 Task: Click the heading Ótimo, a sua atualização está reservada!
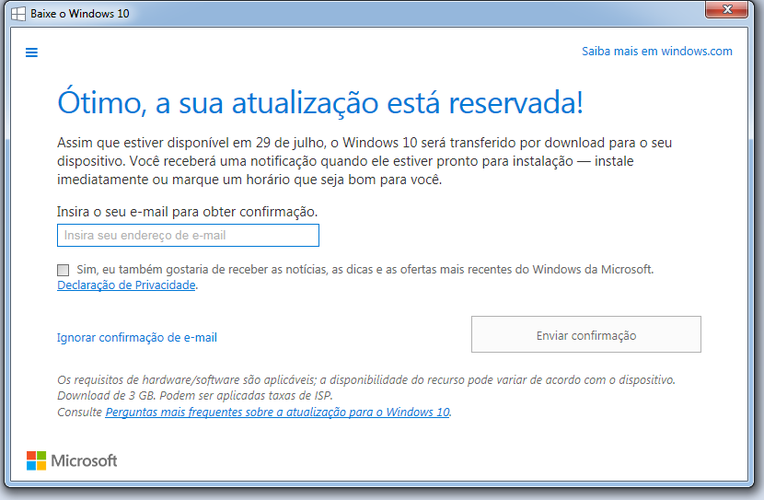320,102
